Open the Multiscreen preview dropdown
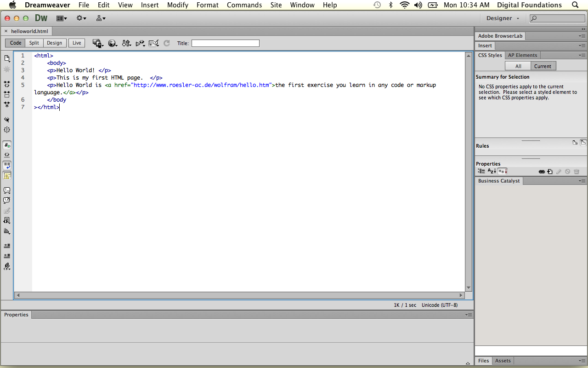Screen dimensions: 588x368 tap(98, 43)
